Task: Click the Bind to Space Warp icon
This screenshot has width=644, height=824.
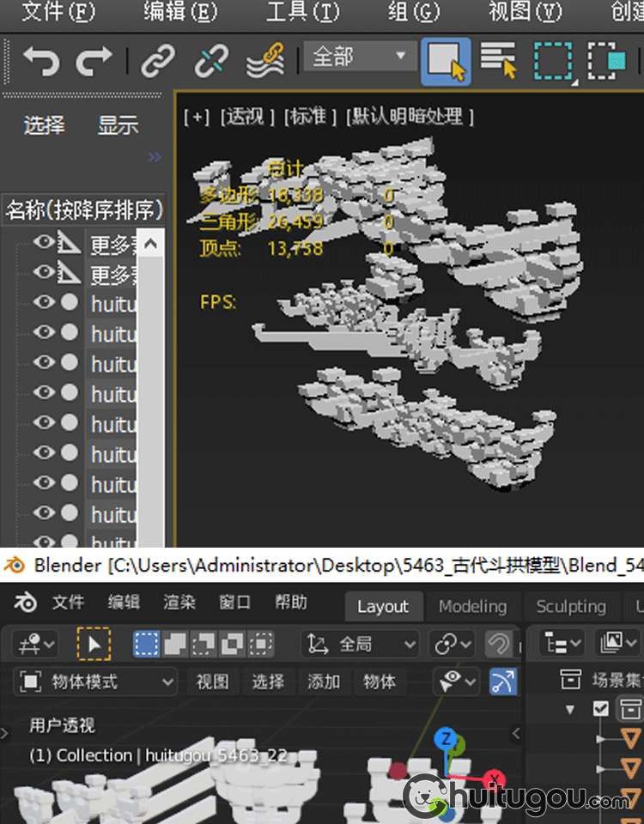Action: (265, 61)
